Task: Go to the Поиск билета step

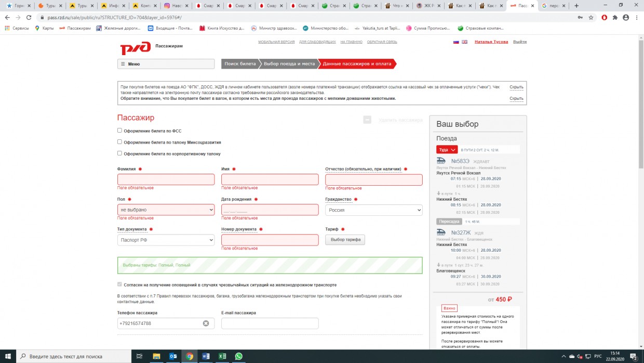Action: [x=240, y=64]
